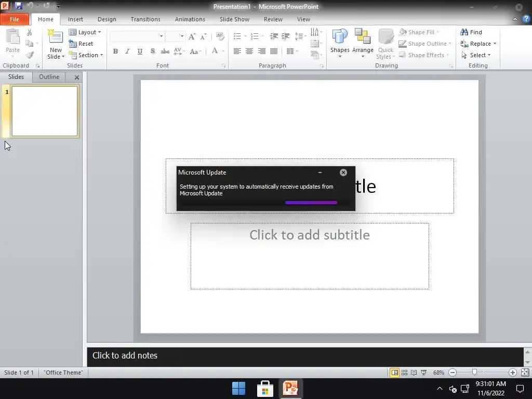Click the Replace button
Viewport: 532px width, 399px height.
[x=478, y=44]
